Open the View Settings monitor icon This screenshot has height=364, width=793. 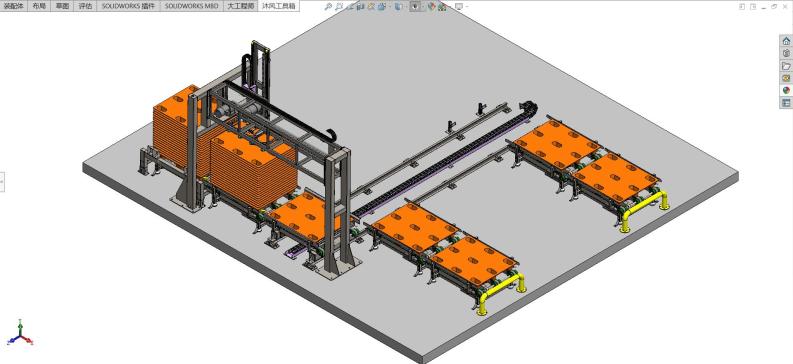(x=459, y=7)
